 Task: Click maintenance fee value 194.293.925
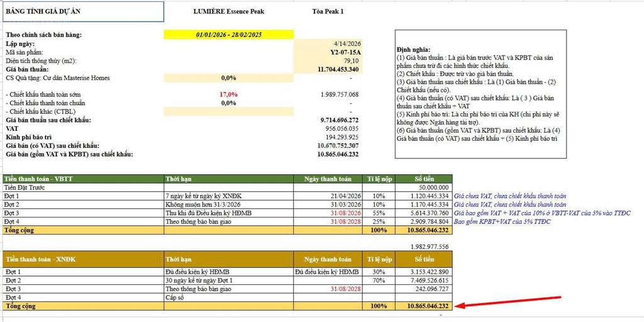point(343,137)
